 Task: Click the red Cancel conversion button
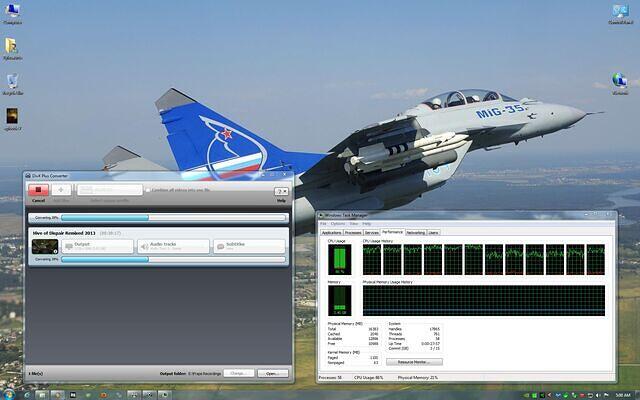pyautogui.click(x=38, y=189)
